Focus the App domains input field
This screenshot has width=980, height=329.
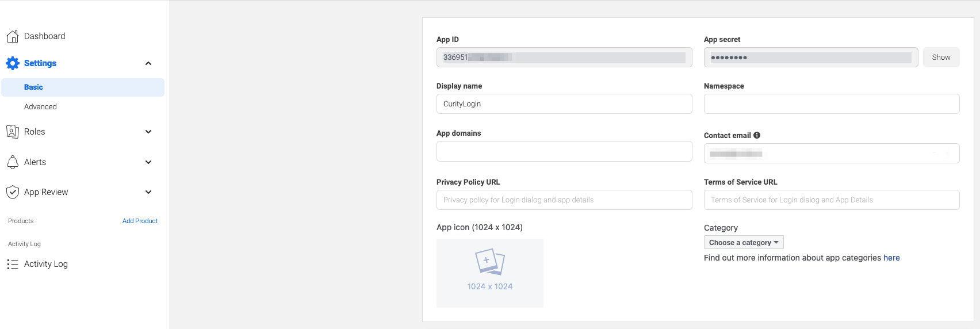(564, 151)
